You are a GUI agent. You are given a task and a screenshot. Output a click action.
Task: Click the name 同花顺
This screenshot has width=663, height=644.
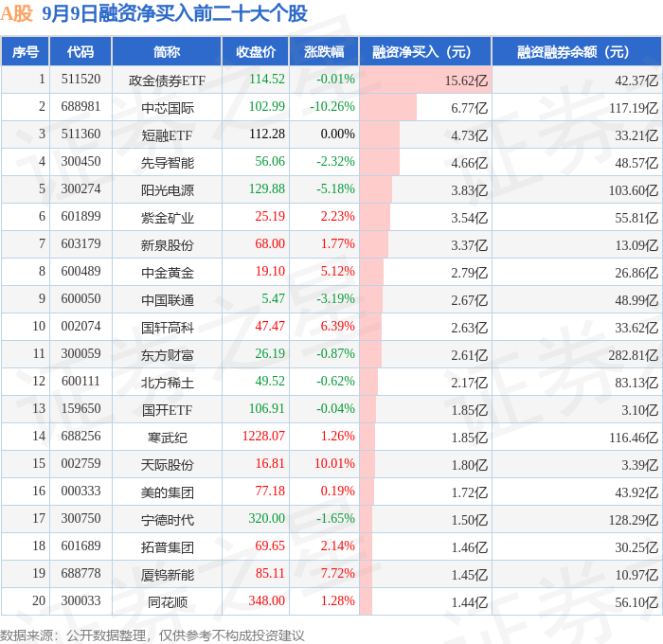[x=168, y=602]
